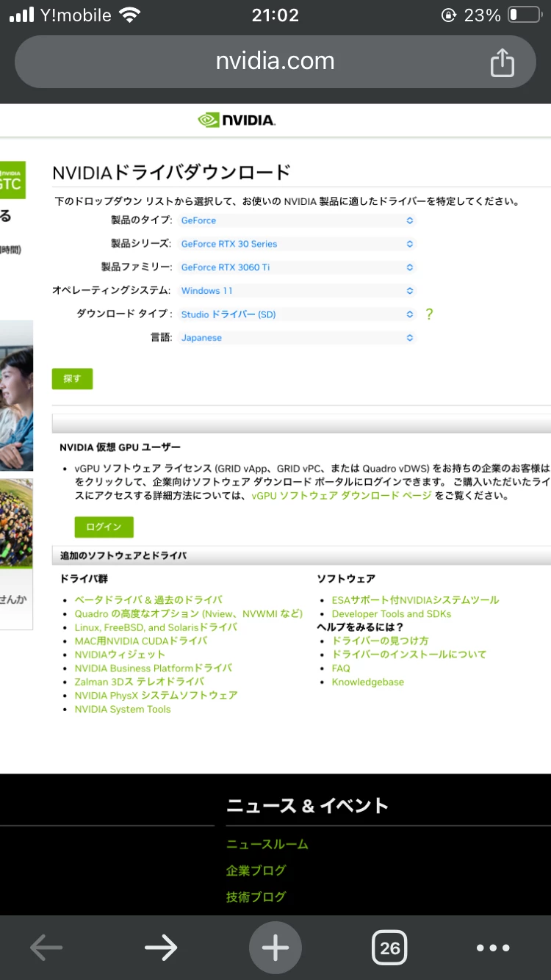The width and height of the screenshot is (551, 980).
Task: Open the 製品シリーズ RTX 30 Series dropdown
Action: pos(298,244)
